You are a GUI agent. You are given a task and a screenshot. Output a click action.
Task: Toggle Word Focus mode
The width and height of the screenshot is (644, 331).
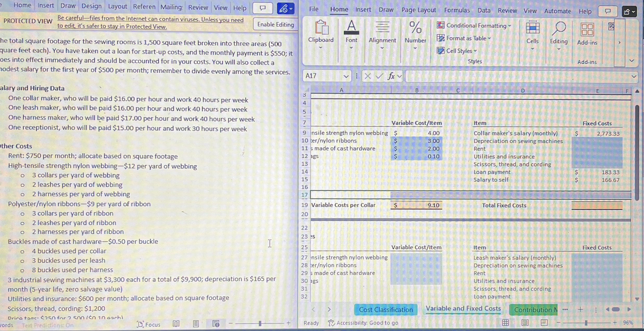click(x=149, y=324)
